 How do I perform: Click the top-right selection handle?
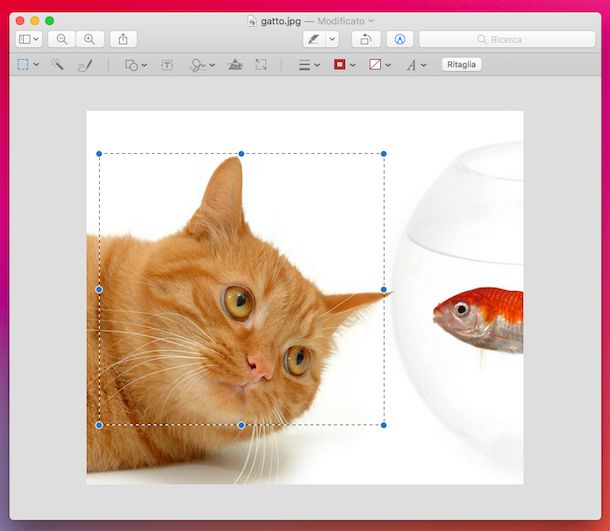coord(384,154)
